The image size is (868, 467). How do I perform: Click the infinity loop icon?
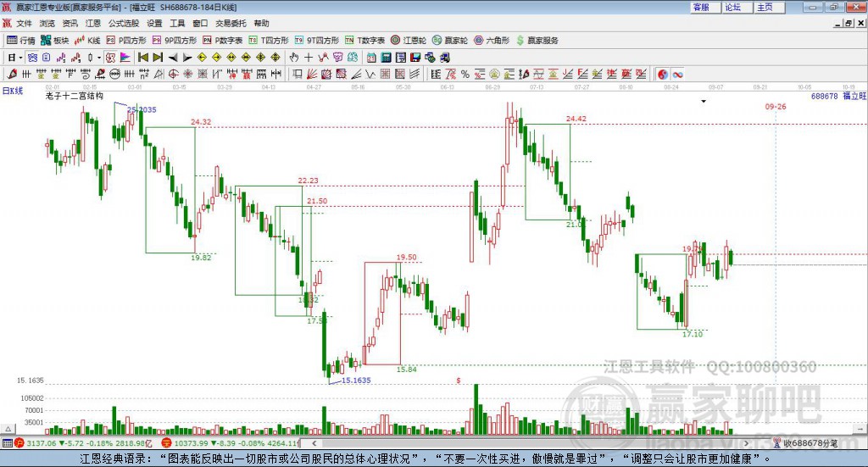point(677,74)
